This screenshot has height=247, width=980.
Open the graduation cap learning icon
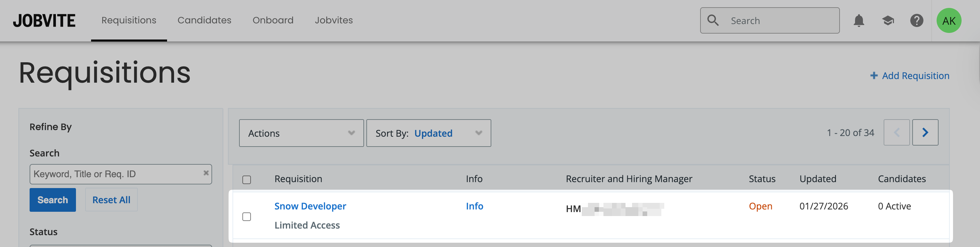click(888, 20)
